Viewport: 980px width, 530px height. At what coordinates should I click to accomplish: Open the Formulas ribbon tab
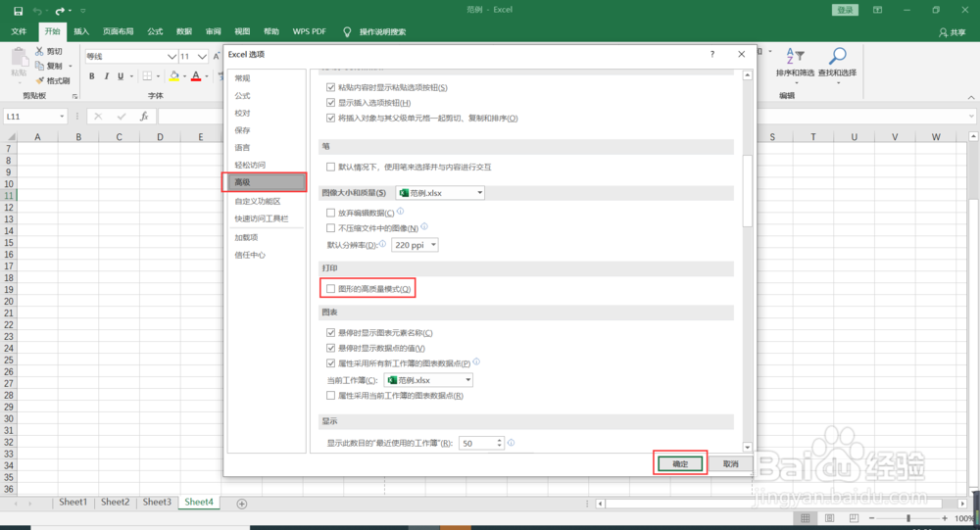pos(155,32)
